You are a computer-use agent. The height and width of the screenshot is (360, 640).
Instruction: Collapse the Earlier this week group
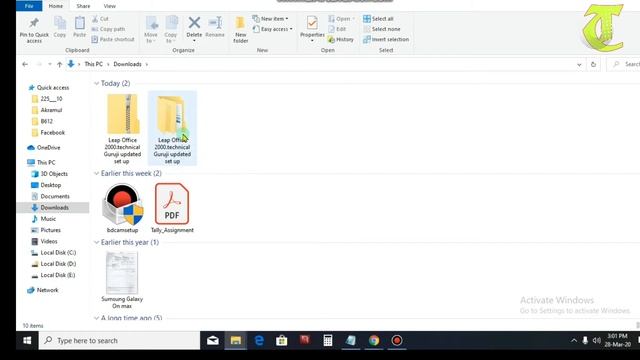pyautogui.click(x=97, y=173)
